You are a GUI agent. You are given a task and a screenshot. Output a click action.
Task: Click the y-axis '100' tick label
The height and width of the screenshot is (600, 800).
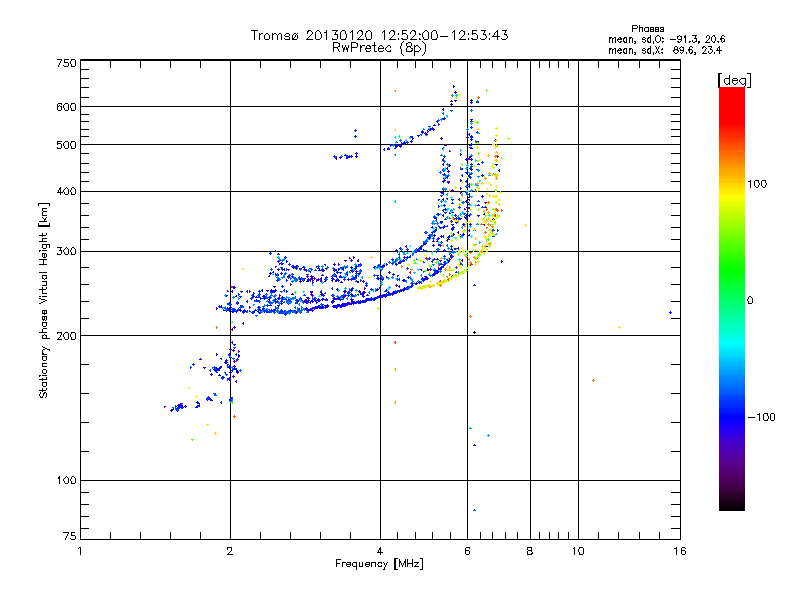[x=67, y=481]
